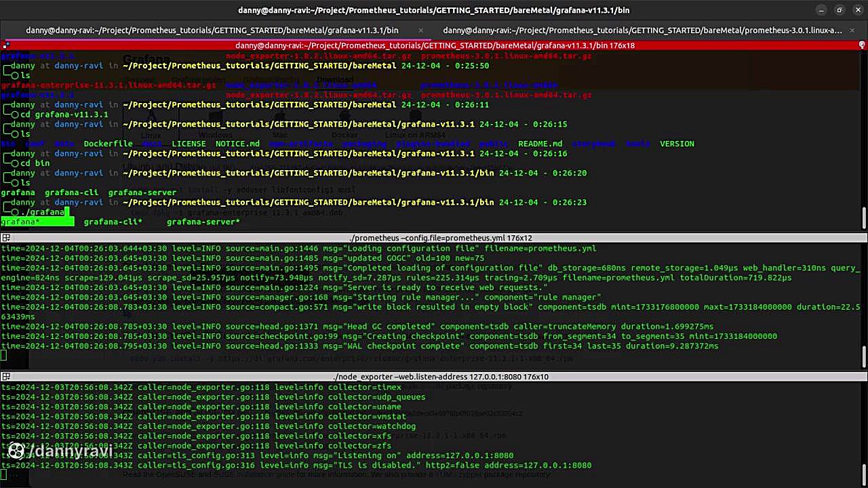Screen dimensions: 868x488
Task: Switch to the grafana-v11.3.1/bin terminal tab
Action: pos(212,30)
